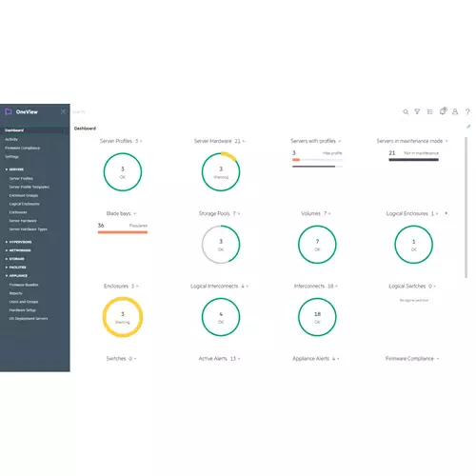Viewport: 476px width, 476px height.
Task: Open Server Profile Templates in sidebar
Action: pyautogui.click(x=30, y=187)
